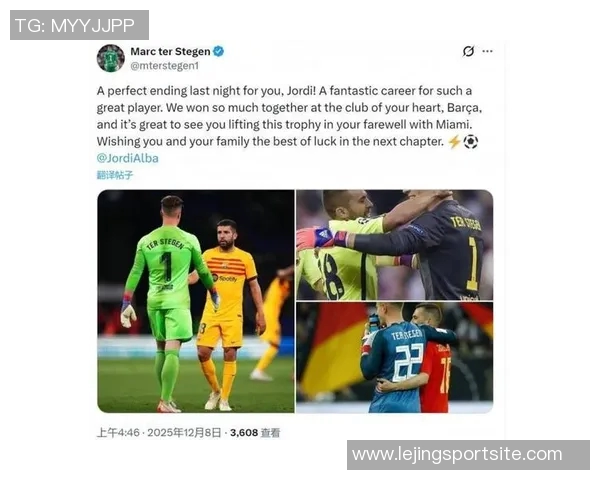The height and width of the screenshot is (480, 600).
Task: Click the soccer ball emoji
Action: (x=471, y=142)
